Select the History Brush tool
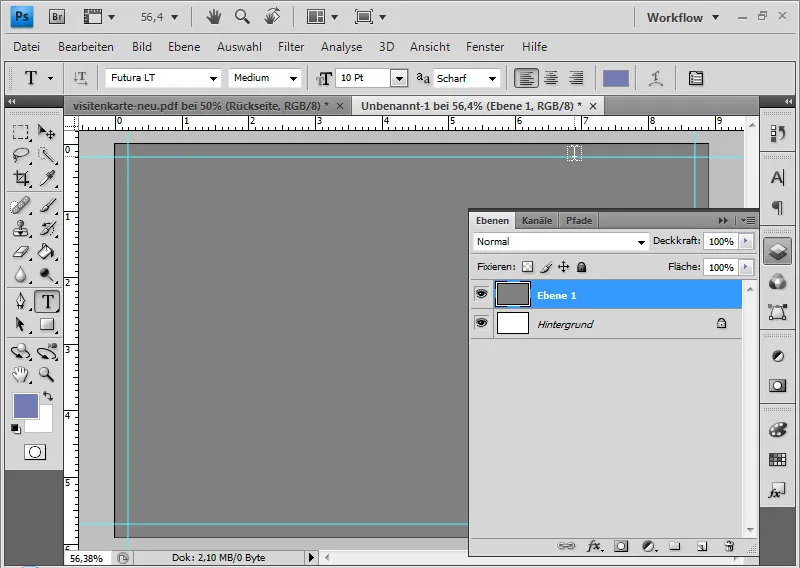Viewport: 800px width, 568px height. pyautogui.click(x=47, y=229)
